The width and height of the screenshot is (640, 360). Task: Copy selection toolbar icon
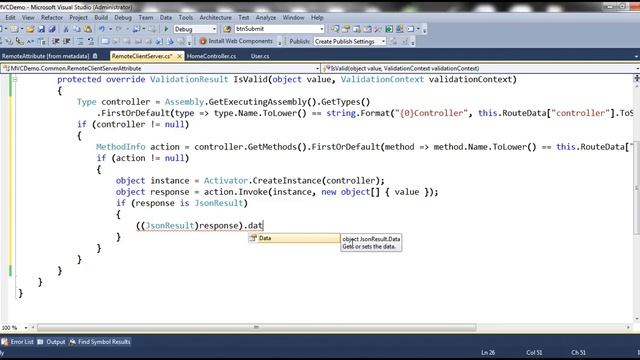77,29
